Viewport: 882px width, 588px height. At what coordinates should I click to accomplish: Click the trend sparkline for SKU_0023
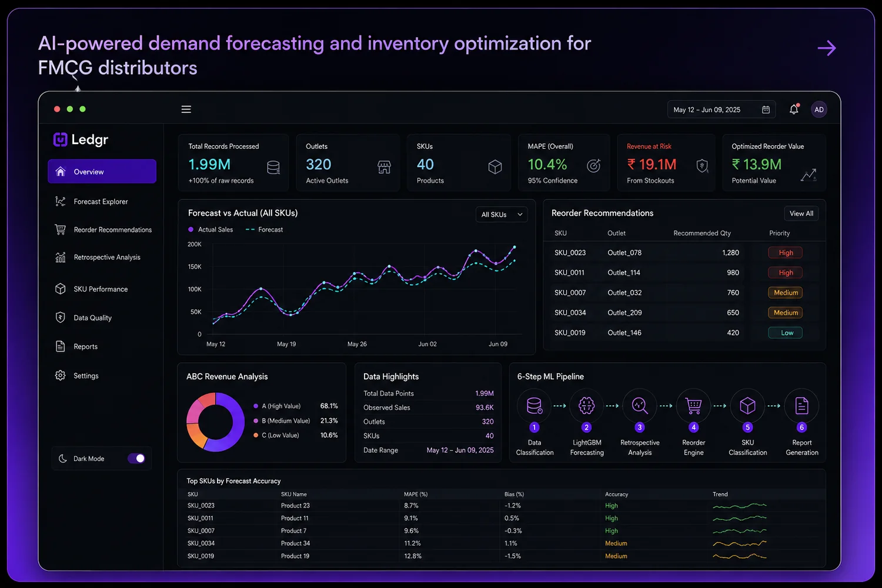point(740,506)
